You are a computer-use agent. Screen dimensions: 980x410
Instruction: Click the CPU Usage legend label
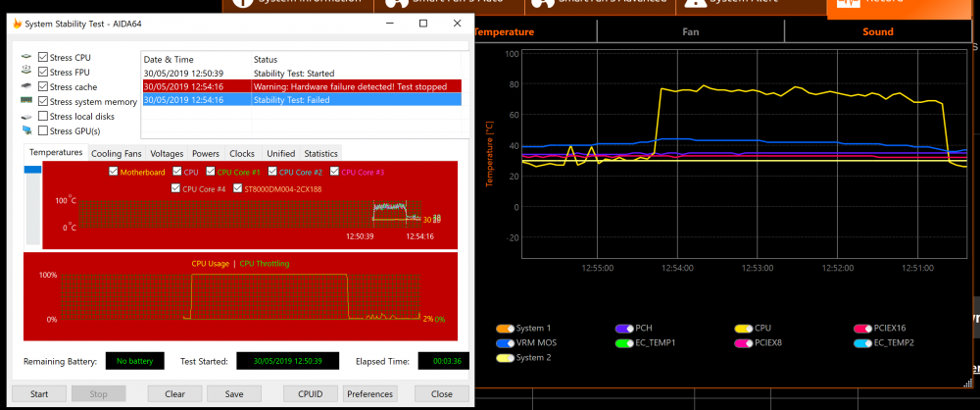[210, 264]
